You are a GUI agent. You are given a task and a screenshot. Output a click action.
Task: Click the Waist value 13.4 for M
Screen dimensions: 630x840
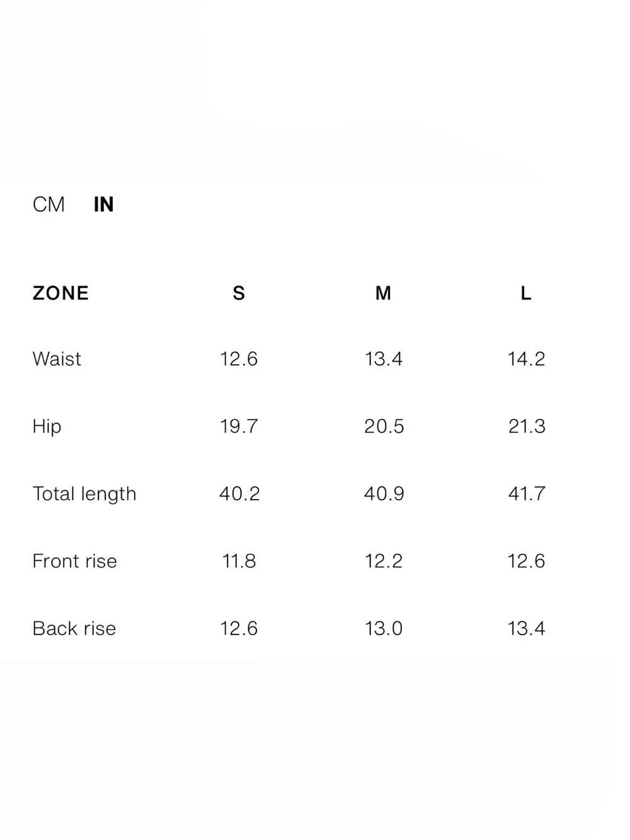(x=383, y=359)
